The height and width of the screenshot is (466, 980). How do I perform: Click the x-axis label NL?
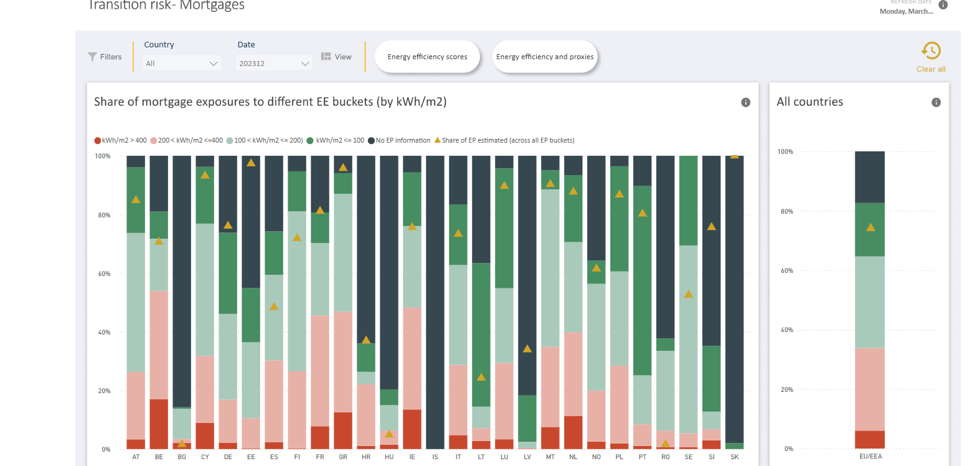(x=573, y=457)
